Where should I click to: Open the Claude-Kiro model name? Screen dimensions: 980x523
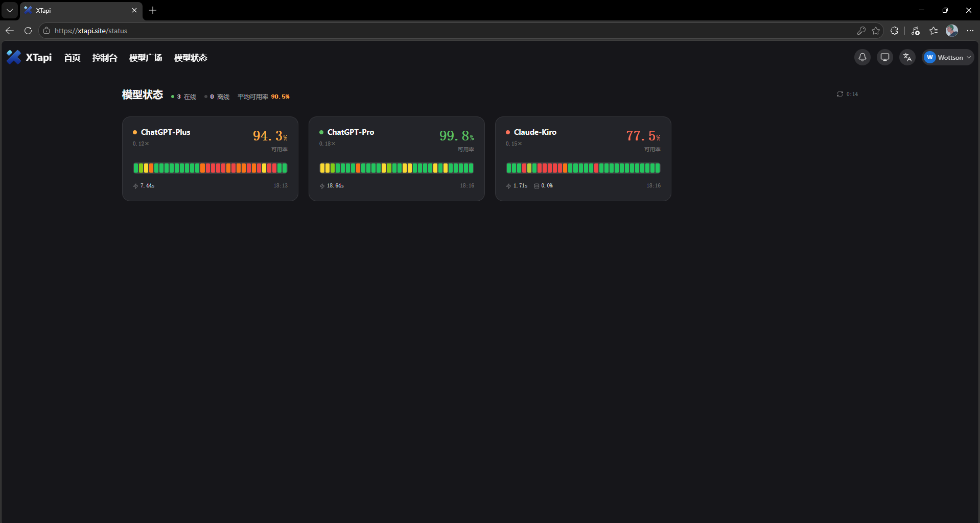(535, 132)
